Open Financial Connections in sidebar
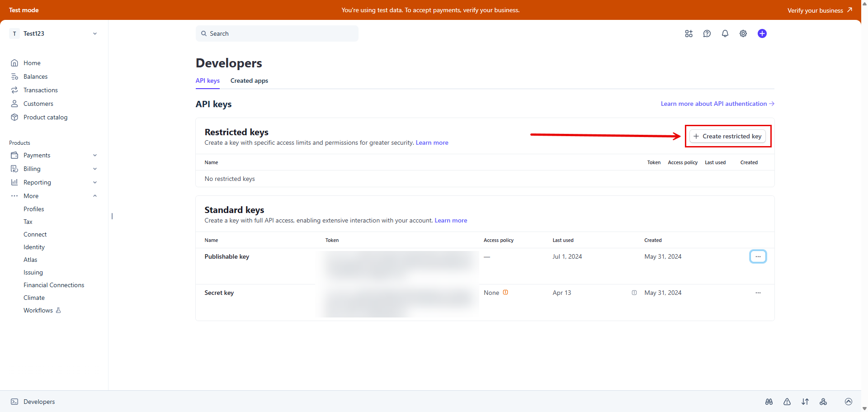 (x=54, y=285)
